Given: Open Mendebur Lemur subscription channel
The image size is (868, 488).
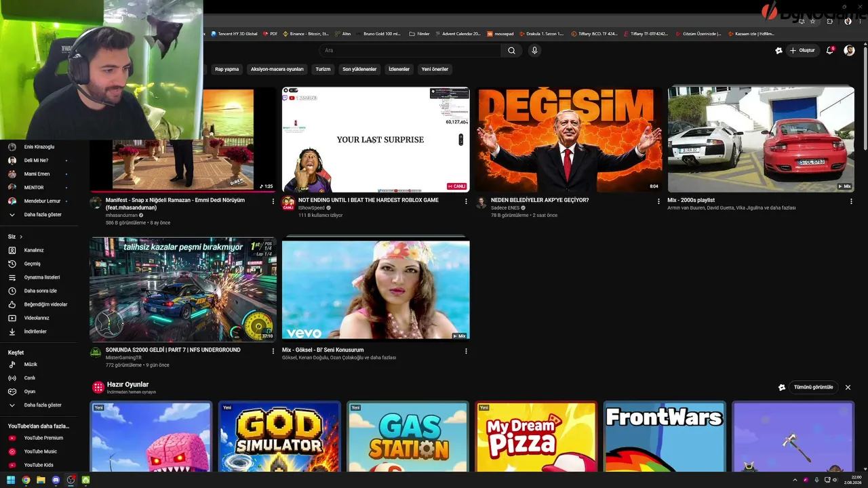Looking at the screenshot, I should [x=41, y=201].
